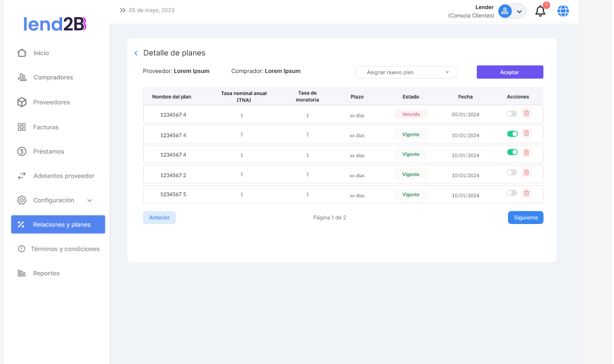Click trash icon for plan 1234567 2
This screenshot has width=614, height=364.
click(x=527, y=173)
